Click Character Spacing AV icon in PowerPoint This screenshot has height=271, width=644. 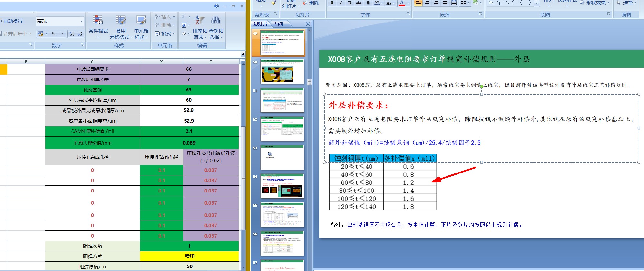coord(377,3)
